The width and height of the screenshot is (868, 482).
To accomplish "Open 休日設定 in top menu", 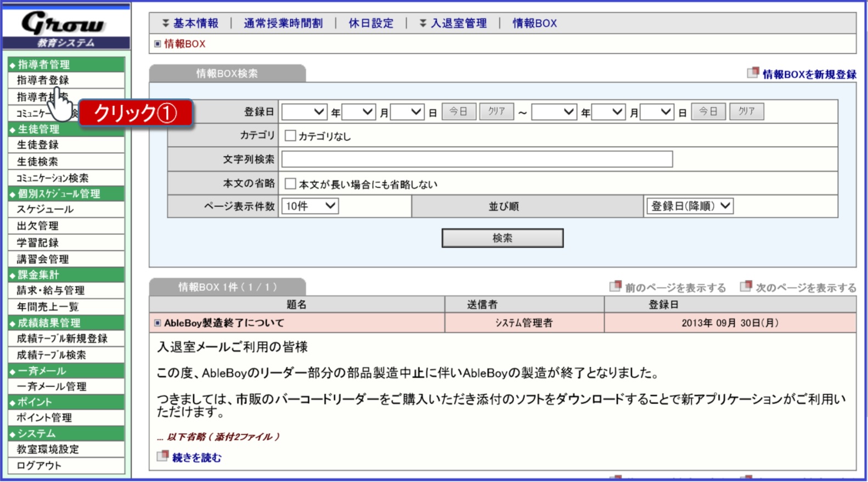I will (x=371, y=23).
